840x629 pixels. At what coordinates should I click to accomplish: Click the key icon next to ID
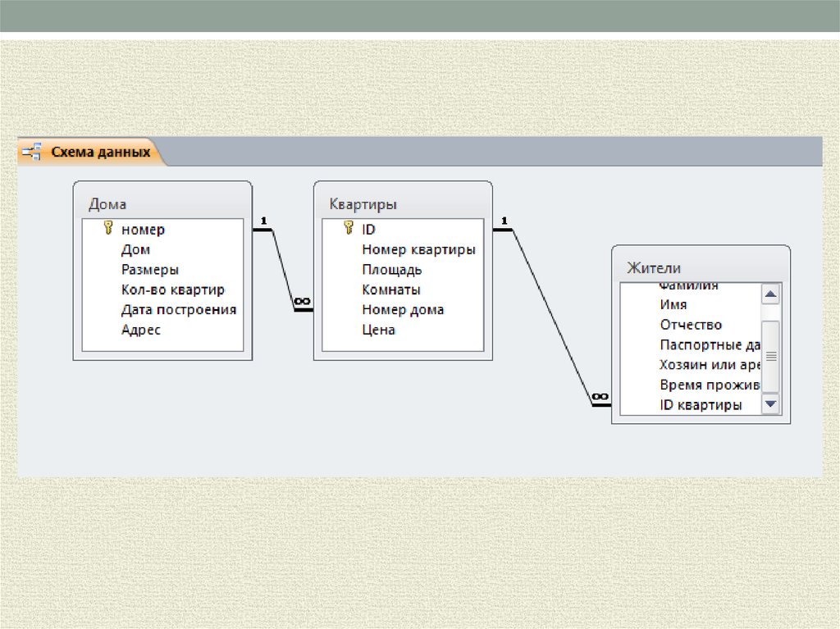pos(348,229)
